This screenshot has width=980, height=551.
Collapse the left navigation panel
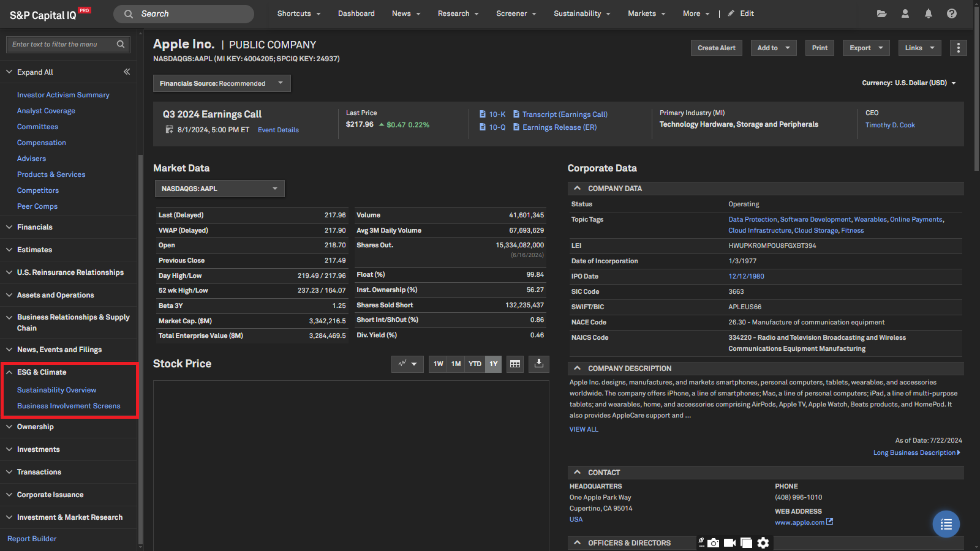point(127,72)
